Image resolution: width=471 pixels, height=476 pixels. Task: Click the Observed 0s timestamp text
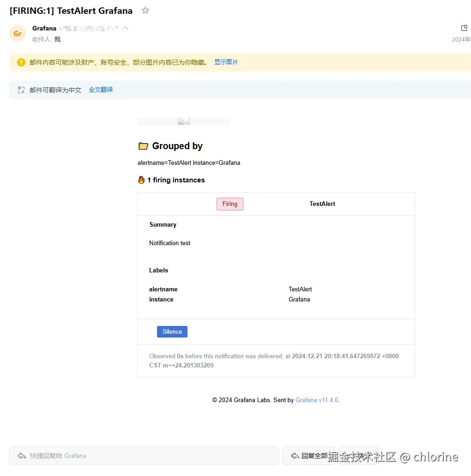pyautogui.click(x=274, y=361)
